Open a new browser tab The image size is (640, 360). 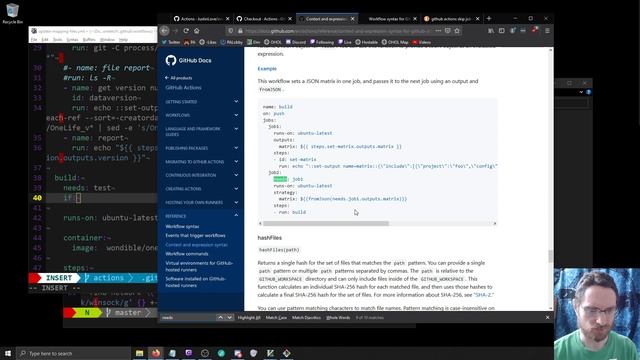(489, 18)
